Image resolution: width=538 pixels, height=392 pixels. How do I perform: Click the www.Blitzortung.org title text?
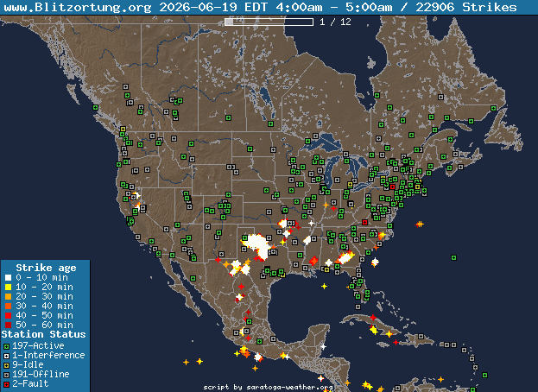point(78,7)
